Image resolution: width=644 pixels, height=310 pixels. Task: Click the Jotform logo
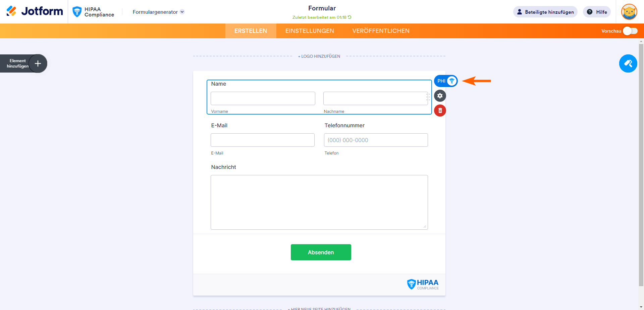35,11
